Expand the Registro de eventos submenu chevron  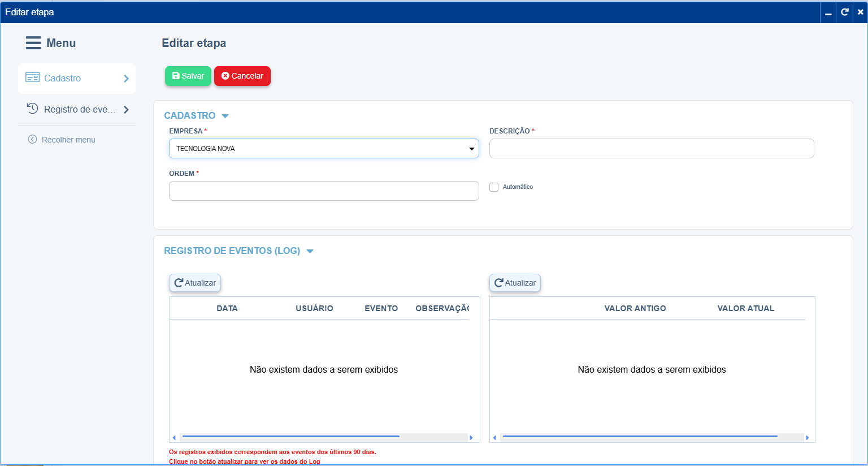(126, 109)
